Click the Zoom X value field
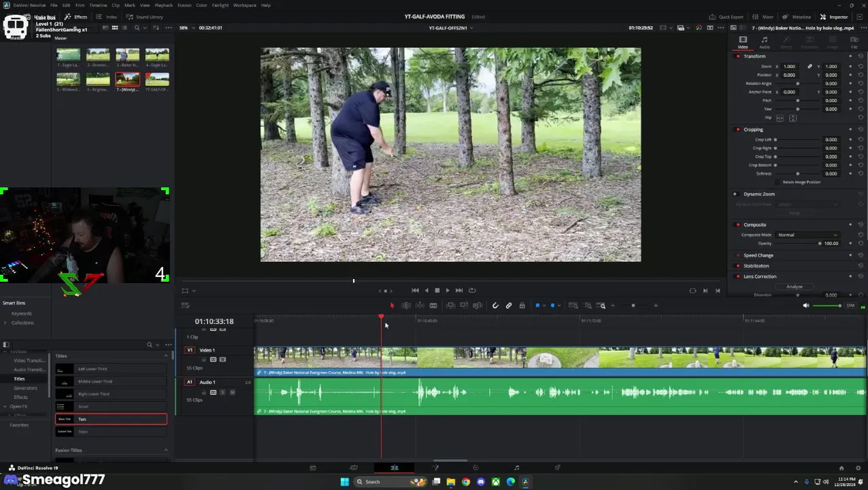 pos(789,67)
